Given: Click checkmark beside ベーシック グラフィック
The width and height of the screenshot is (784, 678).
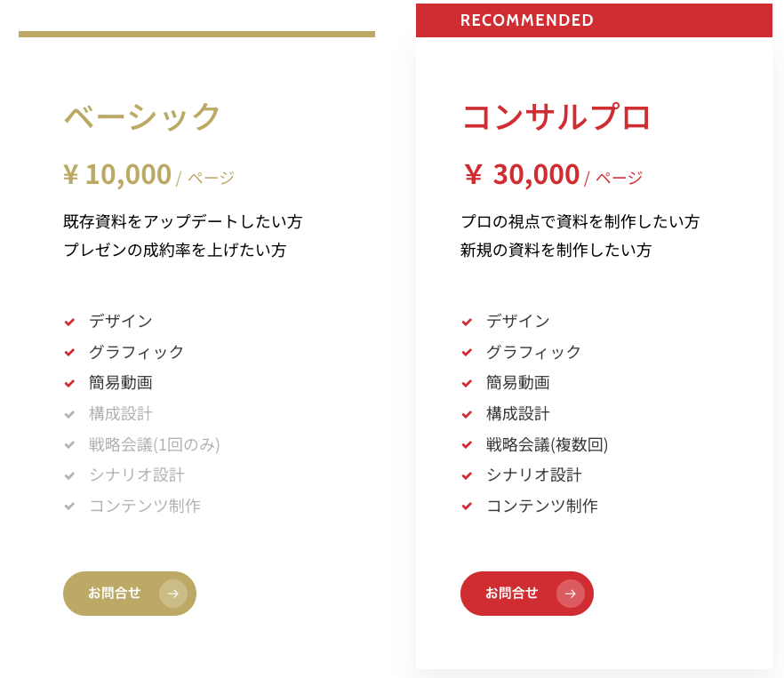Looking at the screenshot, I should click(x=69, y=353).
